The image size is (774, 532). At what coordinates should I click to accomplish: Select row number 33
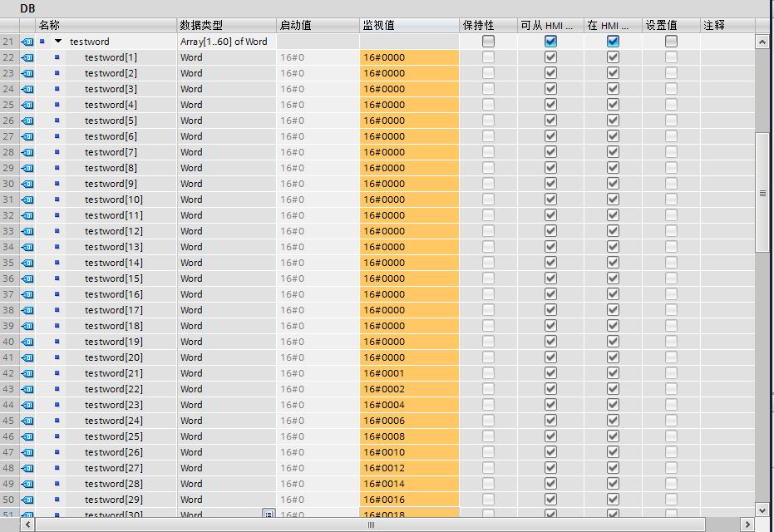coord(9,231)
